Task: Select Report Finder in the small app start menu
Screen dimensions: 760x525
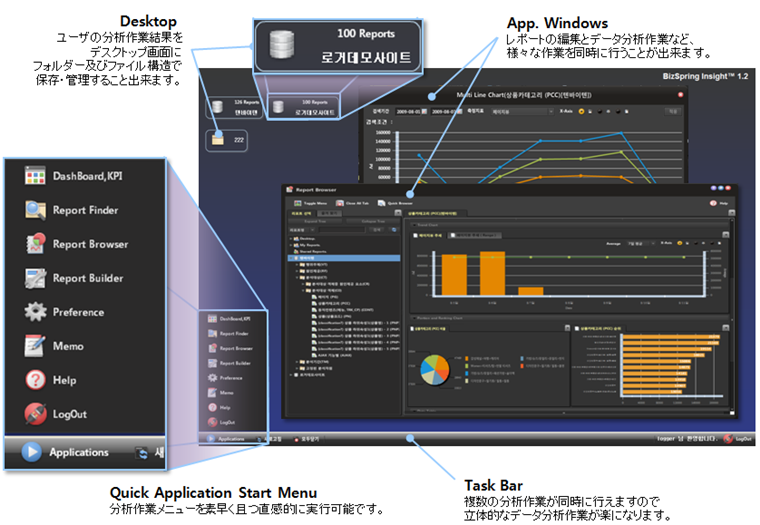Action: click(229, 334)
